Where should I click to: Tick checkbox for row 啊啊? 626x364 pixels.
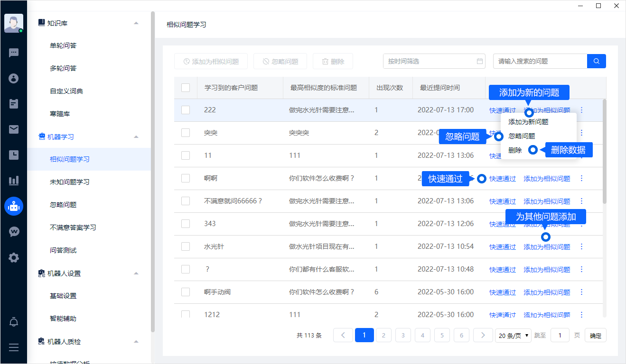pyautogui.click(x=186, y=178)
